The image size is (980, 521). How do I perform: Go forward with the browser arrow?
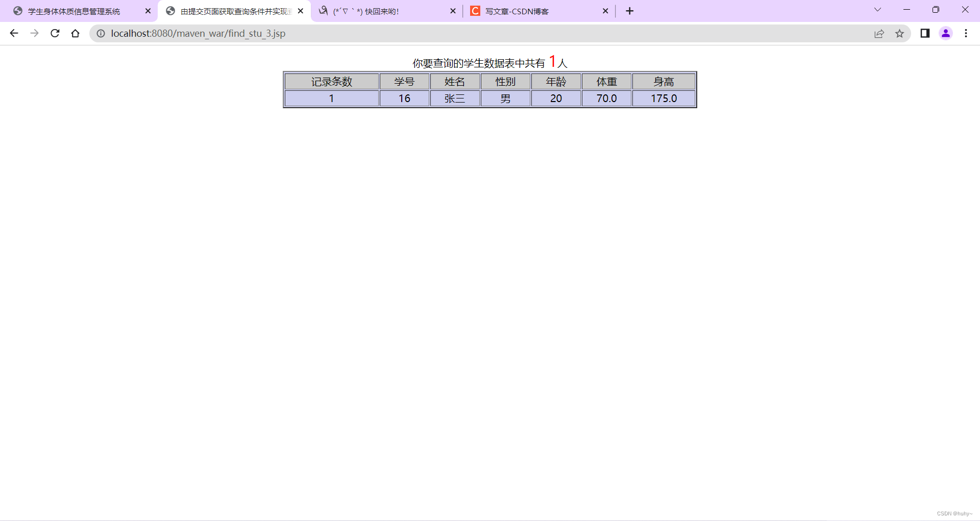click(34, 33)
